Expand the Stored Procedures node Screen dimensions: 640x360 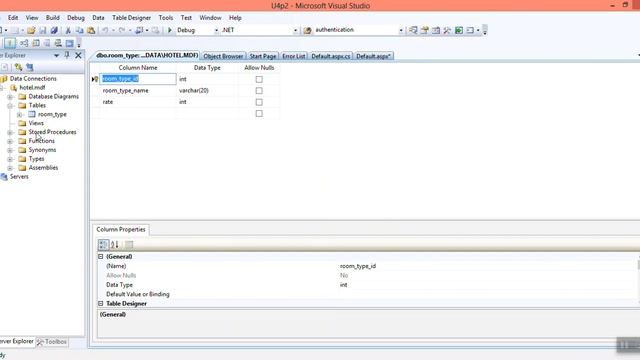pyautogui.click(x=10, y=132)
